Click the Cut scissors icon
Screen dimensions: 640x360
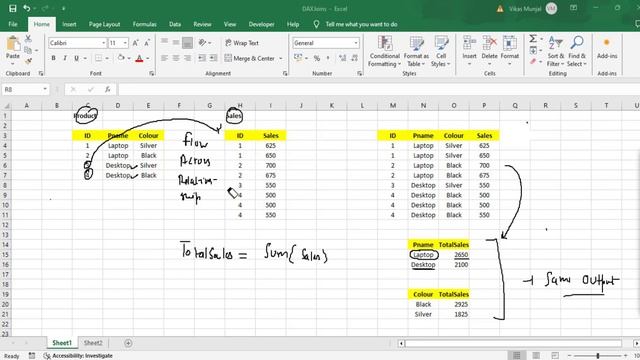(x=28, y=39)
